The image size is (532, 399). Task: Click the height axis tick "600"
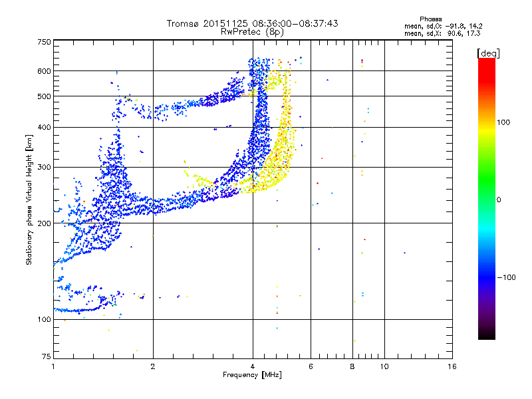point(44,71)
